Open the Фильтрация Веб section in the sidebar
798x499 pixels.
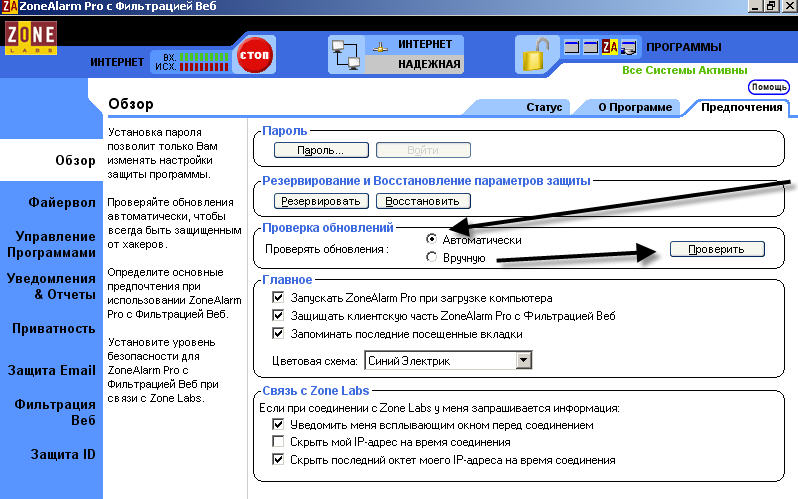pyautogui.click(x=54, y=412)
